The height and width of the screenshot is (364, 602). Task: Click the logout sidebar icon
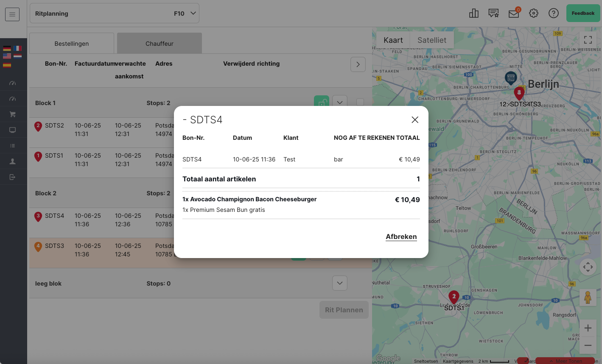pos(12,177)
